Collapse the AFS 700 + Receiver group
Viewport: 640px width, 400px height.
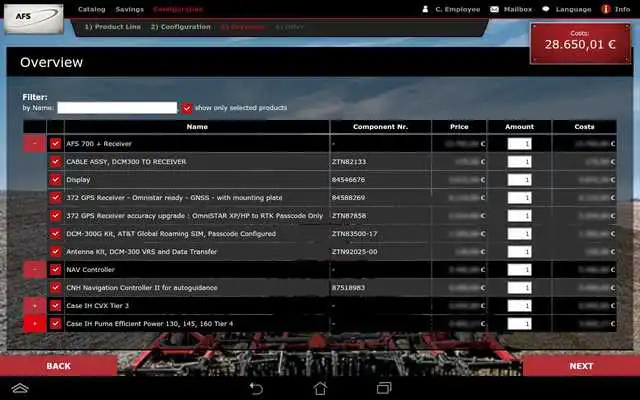click(x=35, y=144)
